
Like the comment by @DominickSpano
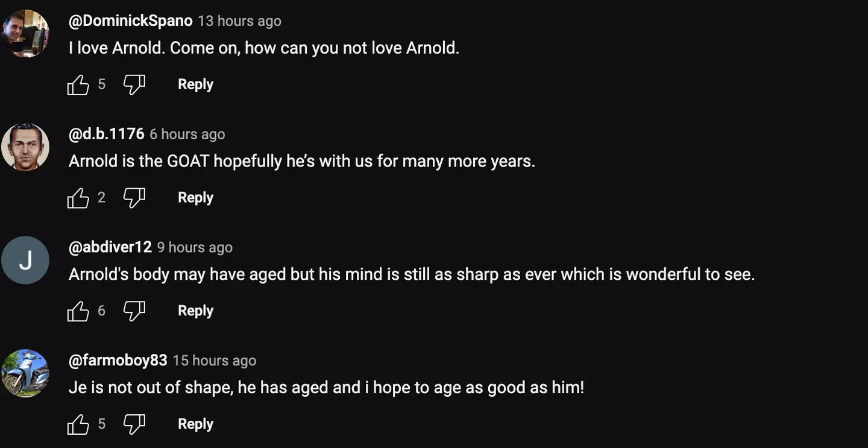pyautogui.click(x=78, y=85)
